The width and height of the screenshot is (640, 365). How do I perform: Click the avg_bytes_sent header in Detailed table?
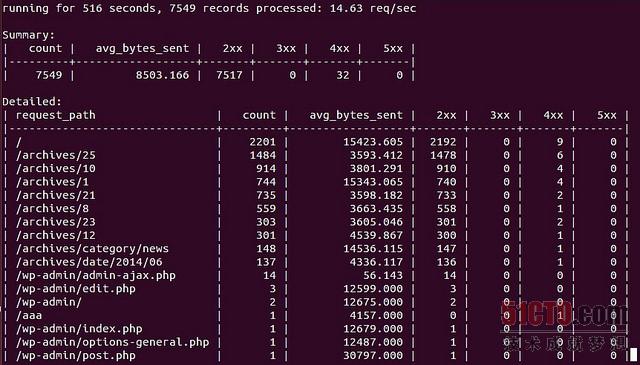pos(356,116)
